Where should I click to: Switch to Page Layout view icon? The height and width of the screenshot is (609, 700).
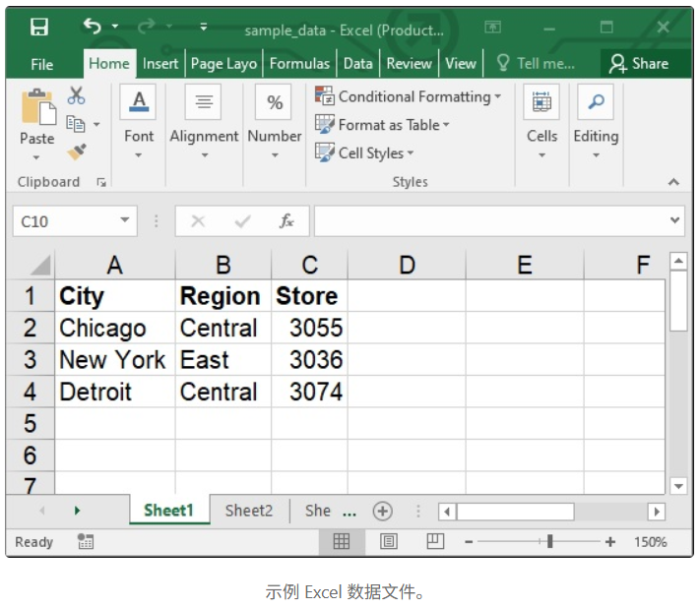[x=389, y=542]
